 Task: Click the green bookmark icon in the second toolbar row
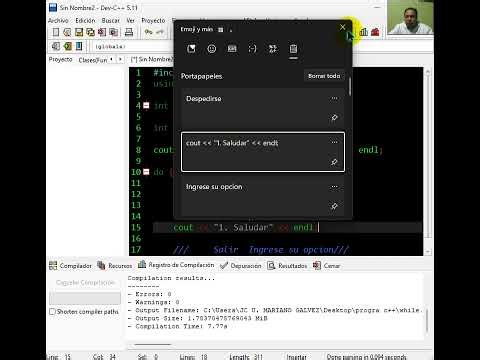coord(68,46)
